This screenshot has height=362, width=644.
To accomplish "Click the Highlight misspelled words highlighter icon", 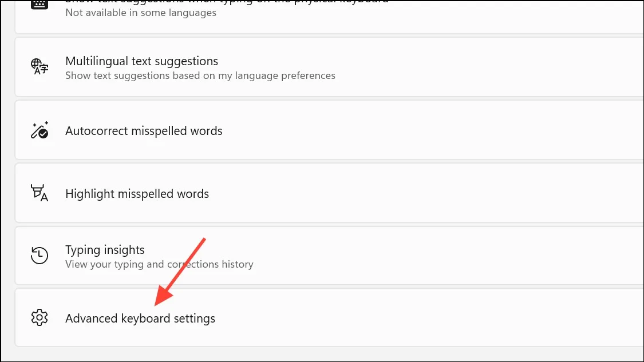I will tap(39, 193).
